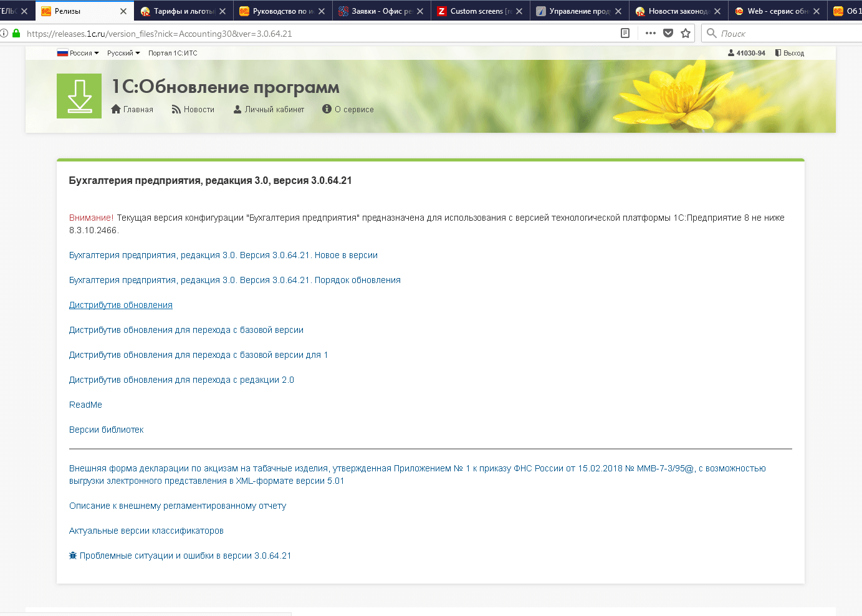The image size is (862, 616).
Task: Switch to the Управление прод tab
Action: coord(580,11)
